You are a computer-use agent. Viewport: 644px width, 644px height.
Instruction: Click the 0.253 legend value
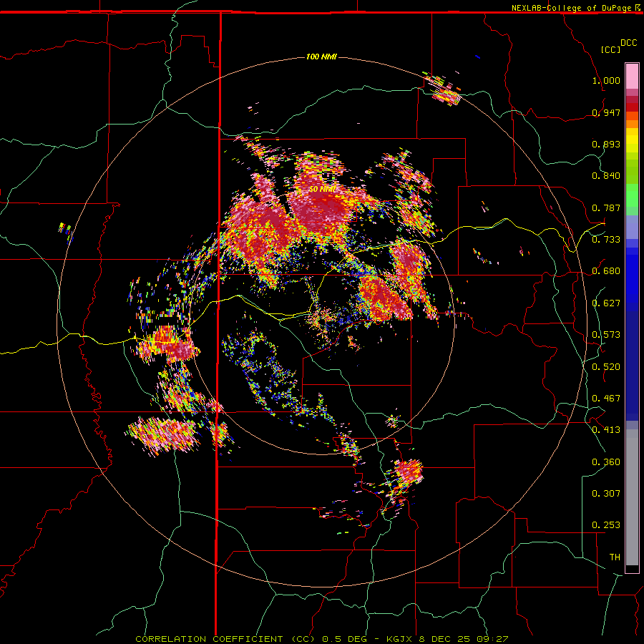coord(606,525)
